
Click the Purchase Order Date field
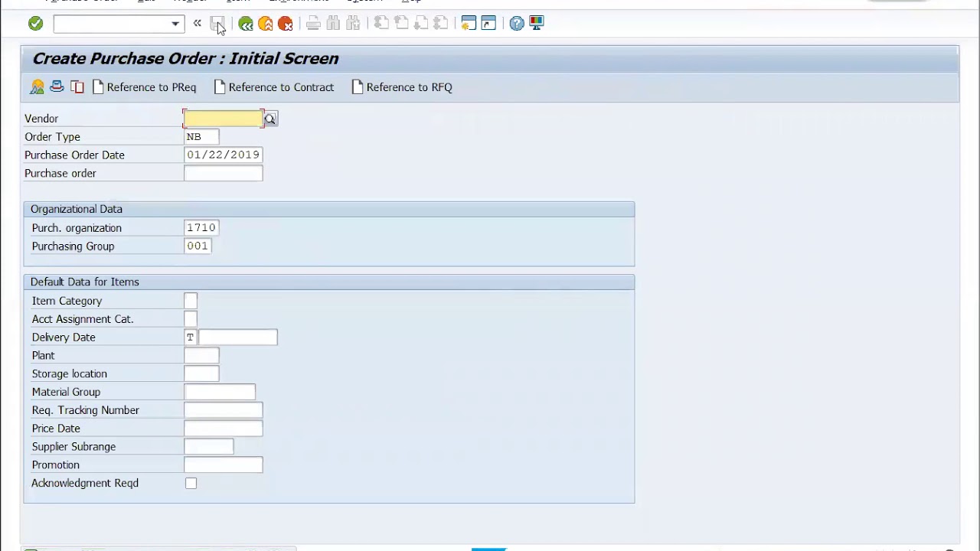[223, 155]
